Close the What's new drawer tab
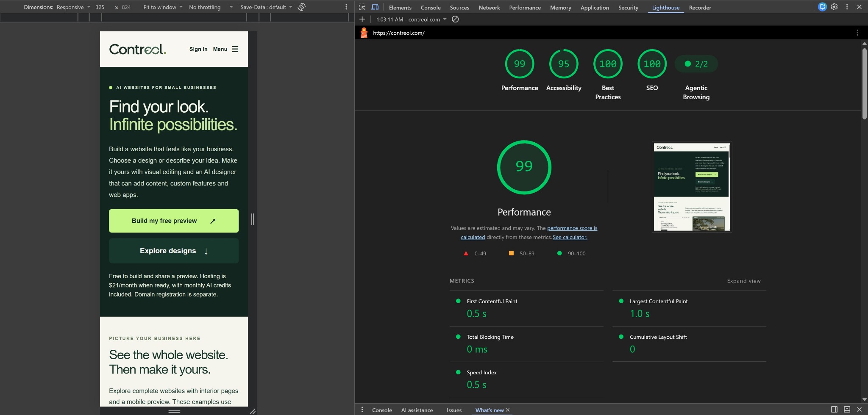The width and height of the screenshot is (868, 415). point(508,410)
